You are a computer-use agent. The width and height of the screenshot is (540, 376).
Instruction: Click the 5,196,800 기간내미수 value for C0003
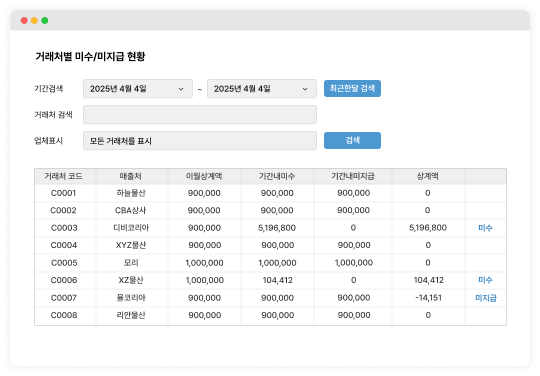277,228
